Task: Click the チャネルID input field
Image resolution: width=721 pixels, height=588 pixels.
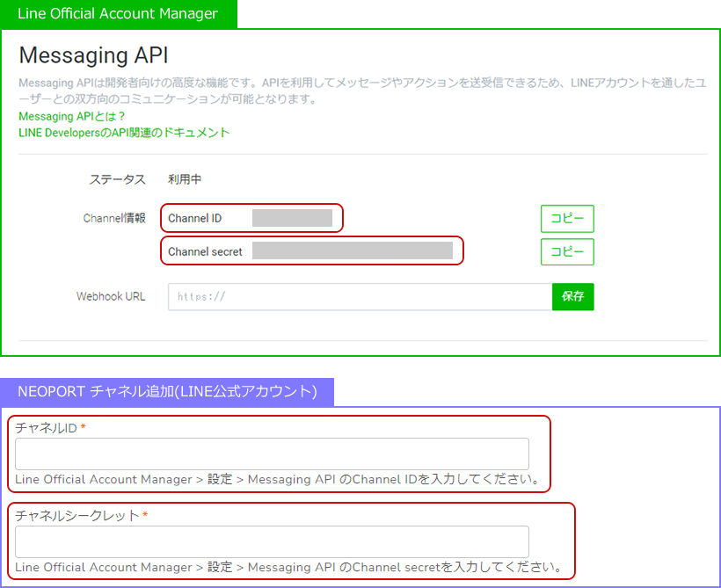Action: tap(272, 454)
